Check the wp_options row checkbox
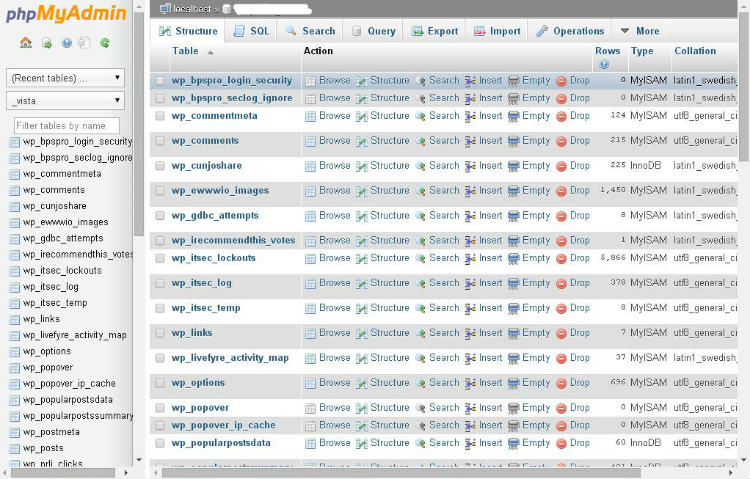The width and height of the screenshot is (750, 479). [x=160, y=383]
